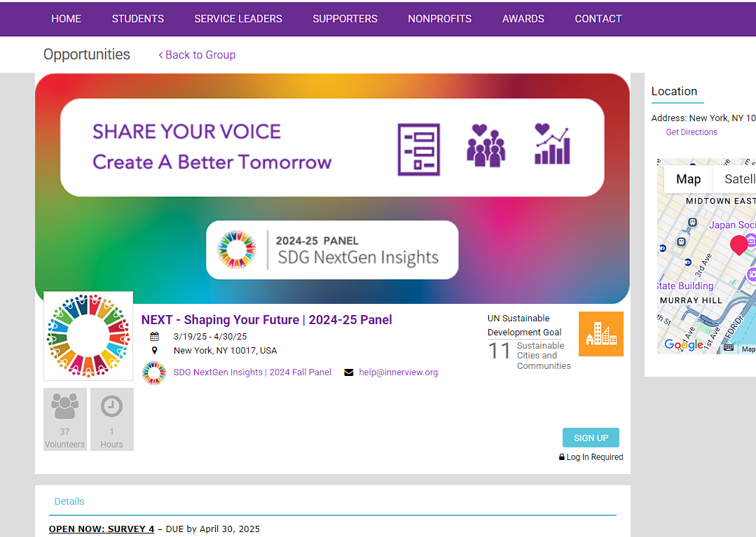
Task: Click the orange Sustainable Cities goal icon
Action: tap(600, 334)
